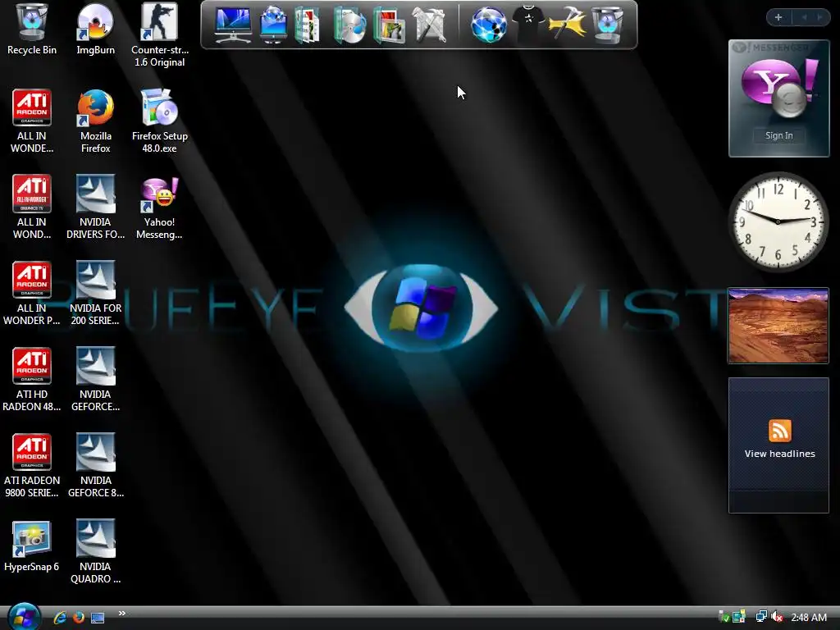Select the Firefox Setup 48.0.exe file
Image resolution: width=840 pixels, height=630 pixels.
pos(160,121)
